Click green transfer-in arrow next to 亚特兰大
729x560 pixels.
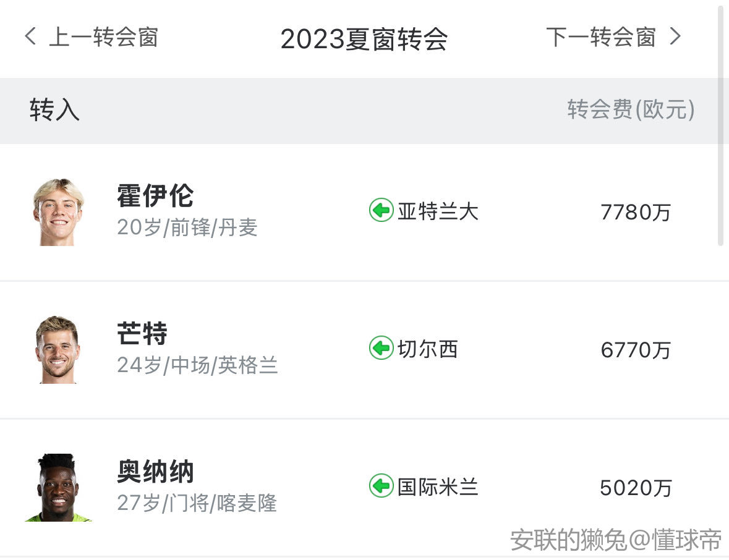pos(382,210)
